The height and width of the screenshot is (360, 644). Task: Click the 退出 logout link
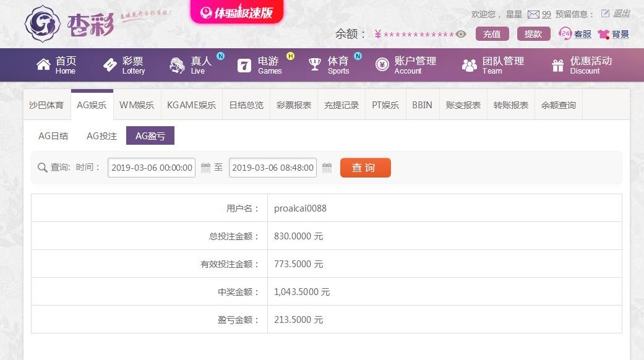pos(621,14)
